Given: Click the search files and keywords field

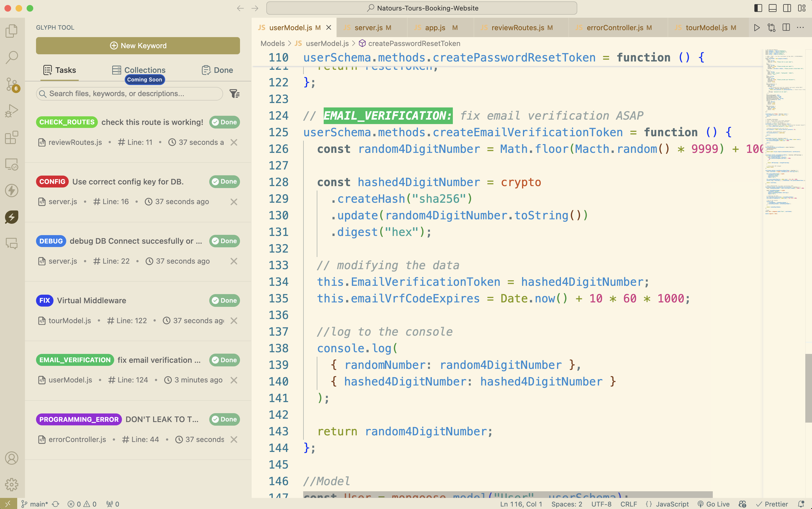Looking at the screenshot, I should [130, 94].
